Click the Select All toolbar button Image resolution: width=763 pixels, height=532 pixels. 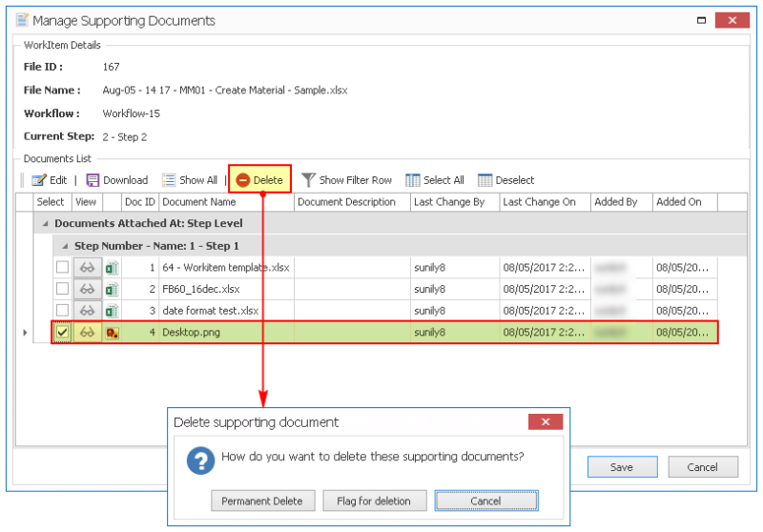point(434,180)
